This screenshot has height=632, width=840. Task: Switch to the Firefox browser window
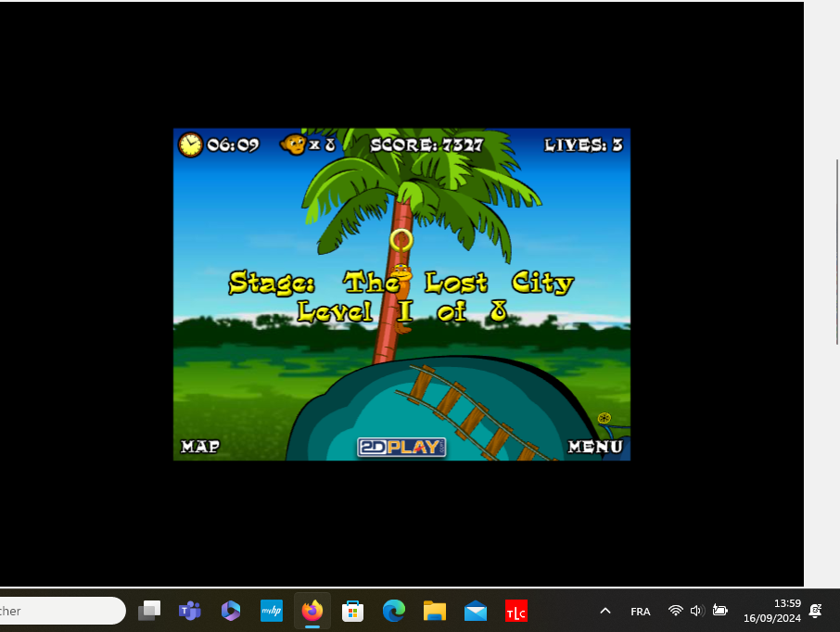(x=312, y=611)
